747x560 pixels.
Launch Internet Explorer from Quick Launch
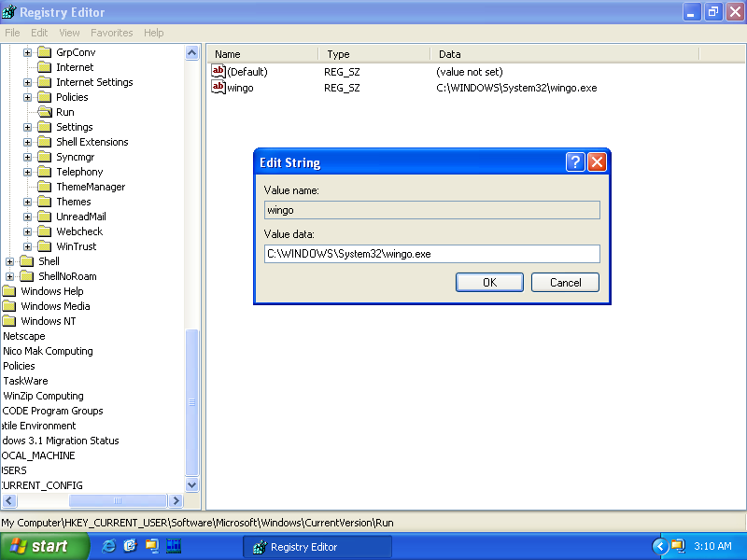108,546
